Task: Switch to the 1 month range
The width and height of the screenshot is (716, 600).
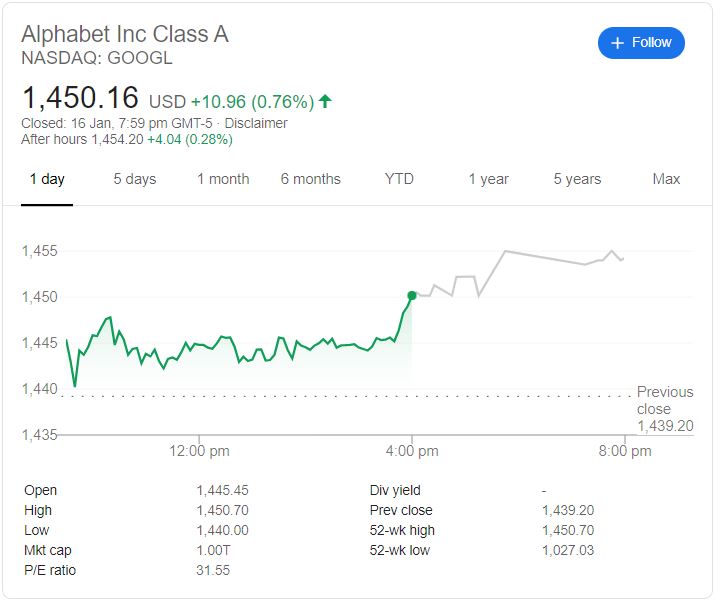Action: (223, 179)
